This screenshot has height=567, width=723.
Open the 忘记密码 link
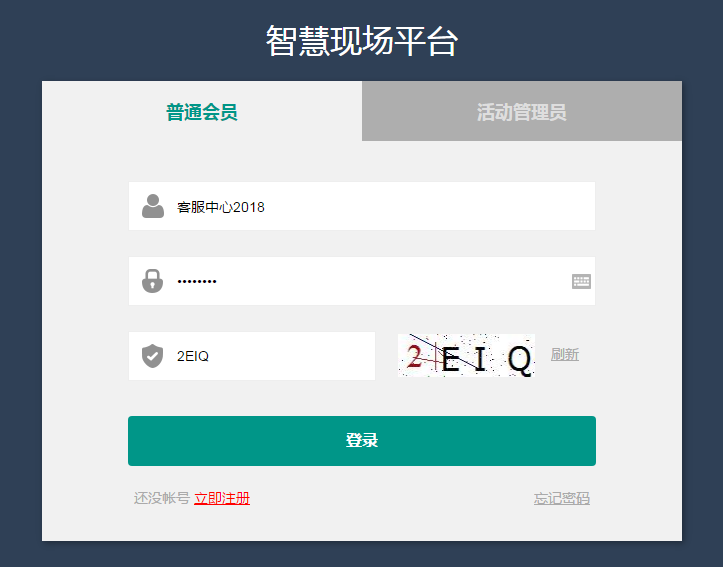[562, 498]
